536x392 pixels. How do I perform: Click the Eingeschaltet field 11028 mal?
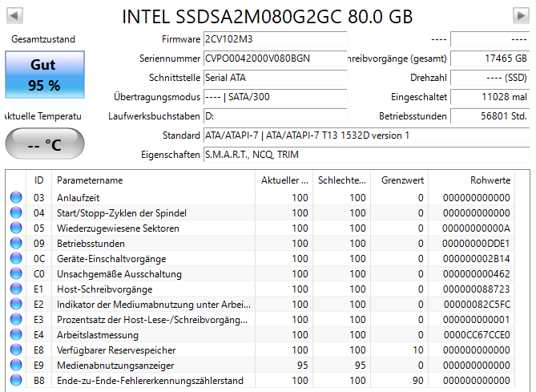(x=490, y=97)
